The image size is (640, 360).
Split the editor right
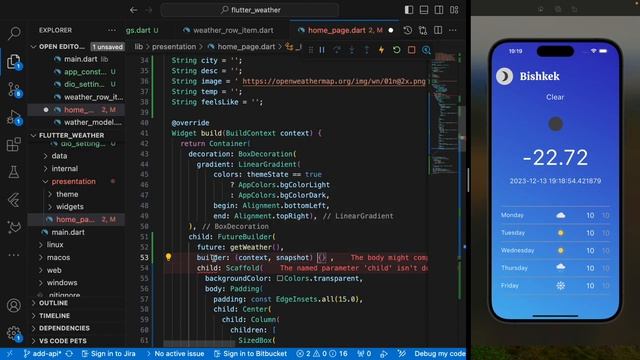(438, 30)
